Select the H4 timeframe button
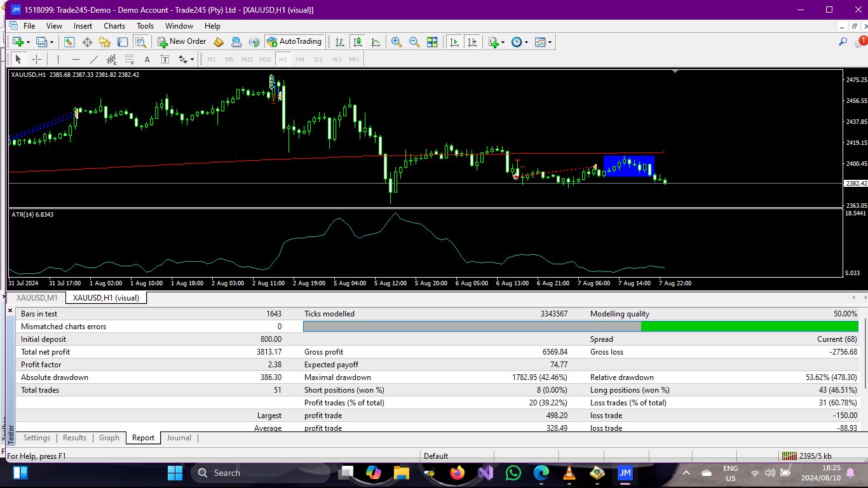The image size is (868, 488). click(x=301, y=59)
